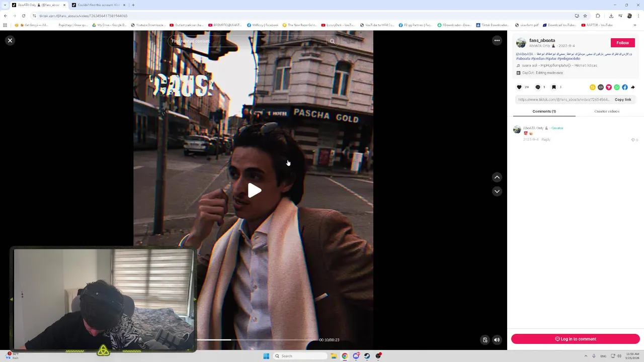The width and height of the screenshot is (644, 362).
Task: Click the browser address bar
Action: point(302,16)
